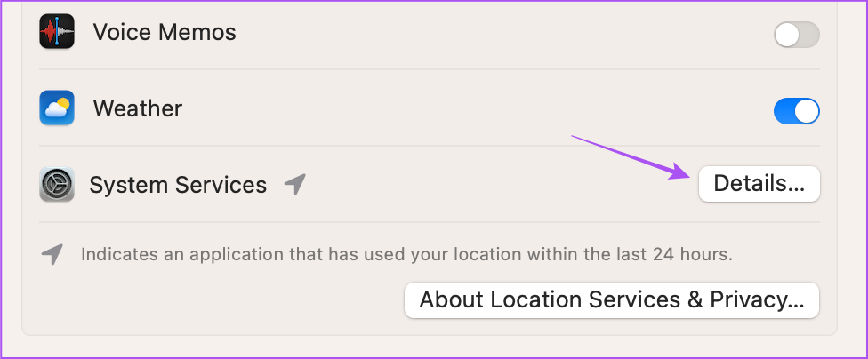Viewport: 868px width, 359px height.
Task: Click the word 'Privacy...' on the bottom button
Action: pyautogui.click(x=757, y=299)
